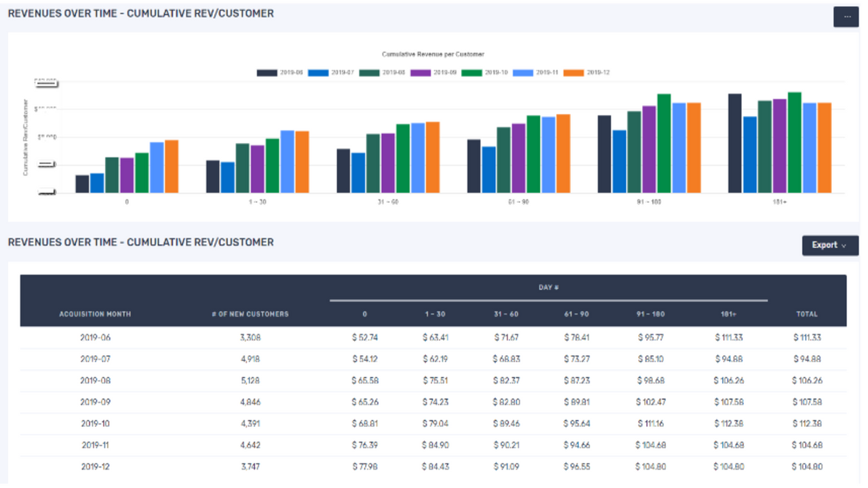This screenshot has width=868, height=488.
Task: Select the 91 - 180 day column header
Action: pyautogui.click(x=650, y=314)
